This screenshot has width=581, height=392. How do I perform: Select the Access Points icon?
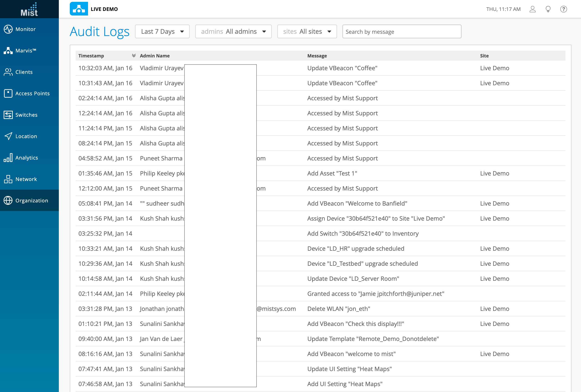[x=8, y=93]
